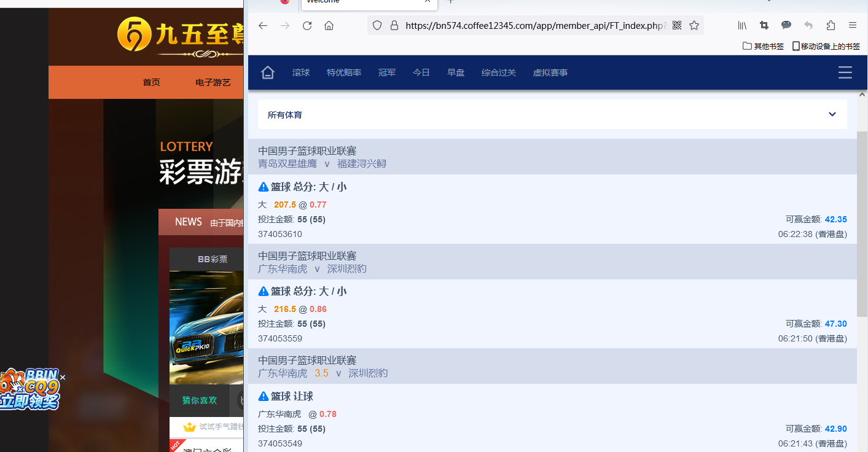Select the 虚拟赛事 nav tab

point(550,72)
